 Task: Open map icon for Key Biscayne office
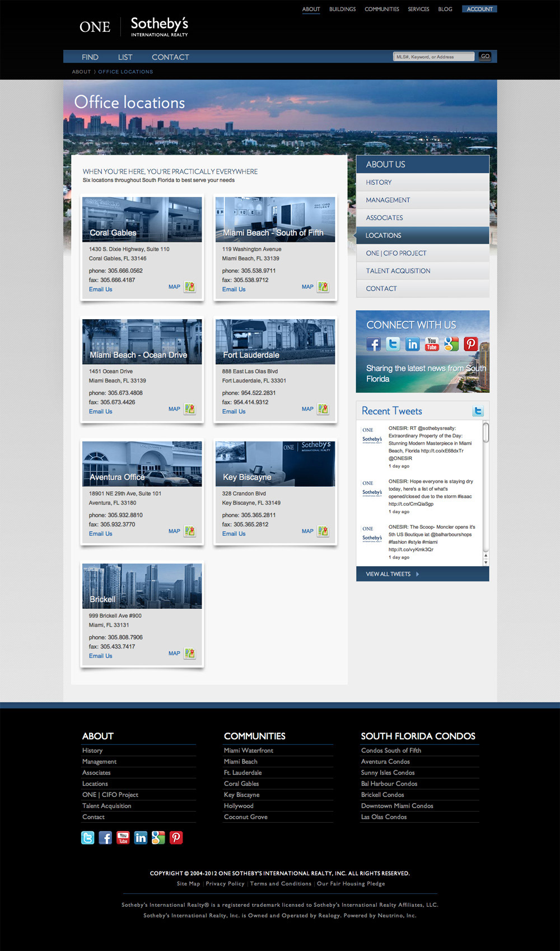[323, 531]
